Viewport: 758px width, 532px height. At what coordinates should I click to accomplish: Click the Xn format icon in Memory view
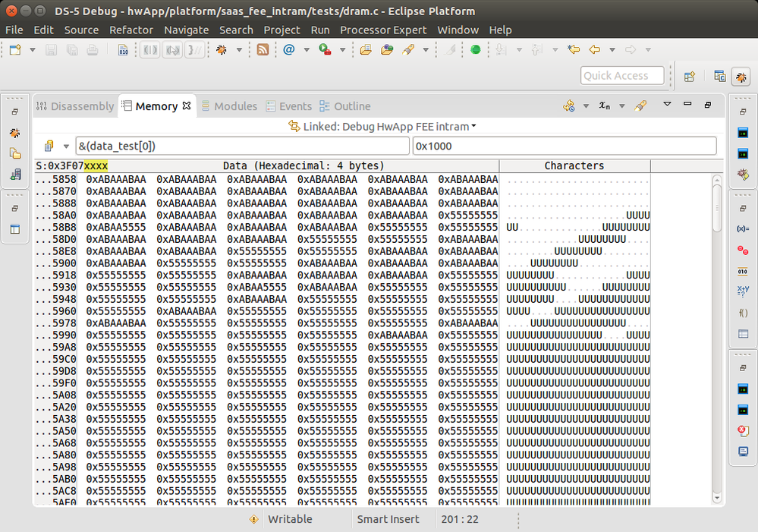click(x=605, y=105)
